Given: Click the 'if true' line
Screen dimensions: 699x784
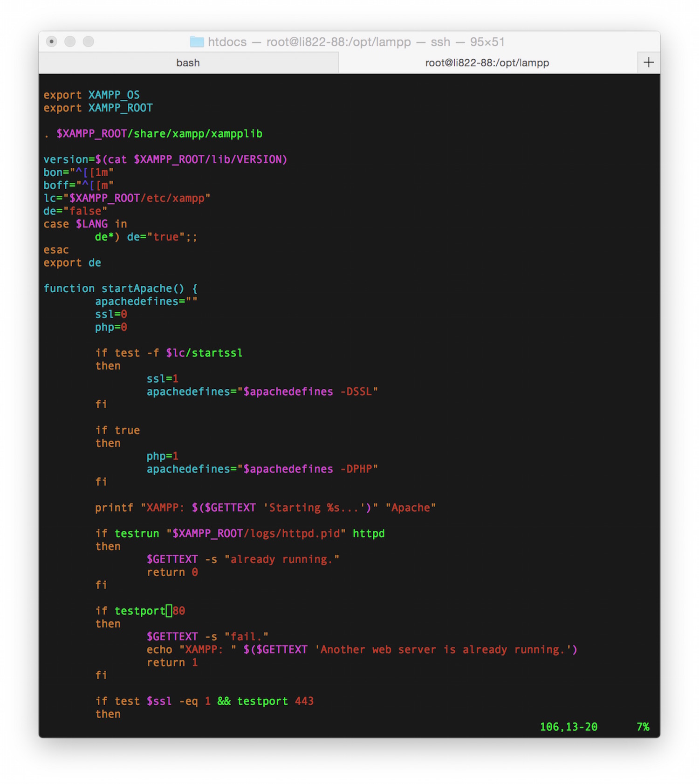Looking at the screenshot, I should [x=117, y=431].
